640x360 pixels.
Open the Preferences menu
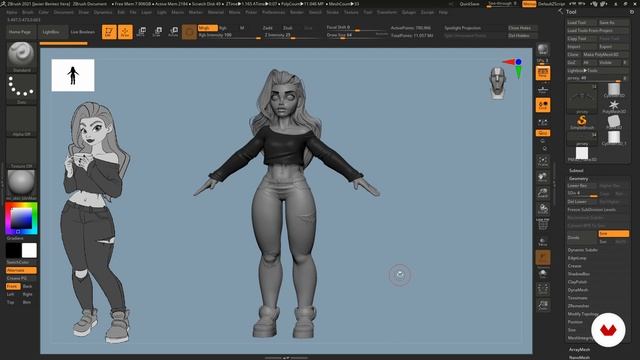pos(273,13)
